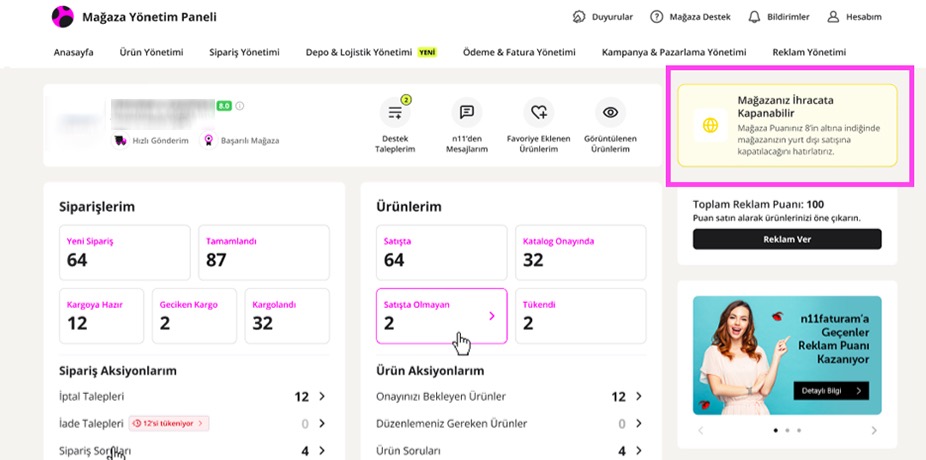
Task: Open Kampanya & Pazarlama Yönetimi menu
Action: click(x=674, y=52)
